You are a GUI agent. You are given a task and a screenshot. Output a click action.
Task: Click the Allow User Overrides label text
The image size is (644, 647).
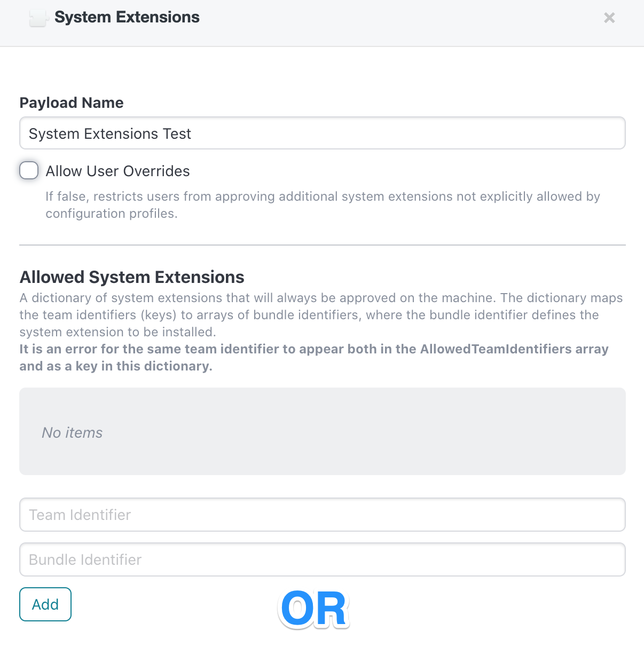[117, 171]
